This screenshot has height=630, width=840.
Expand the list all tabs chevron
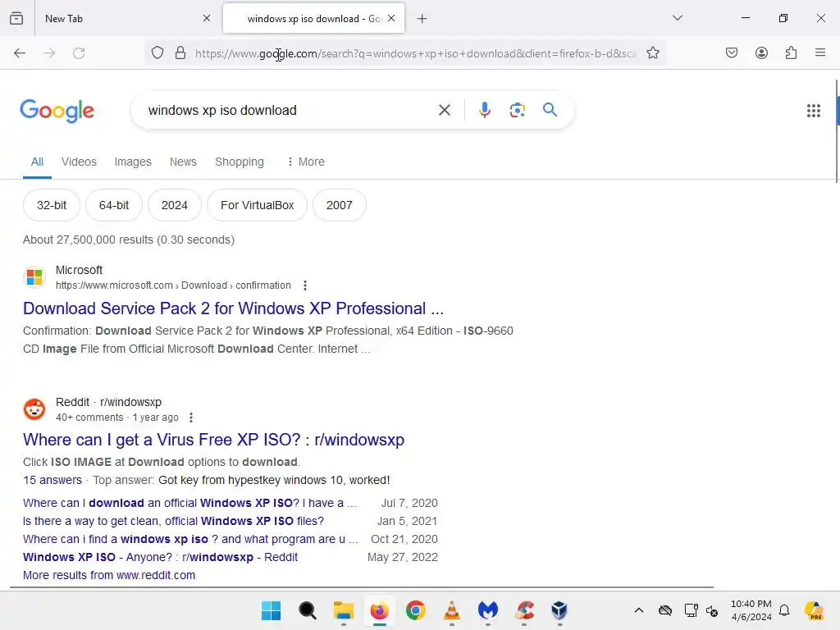(x=678, y=18)
